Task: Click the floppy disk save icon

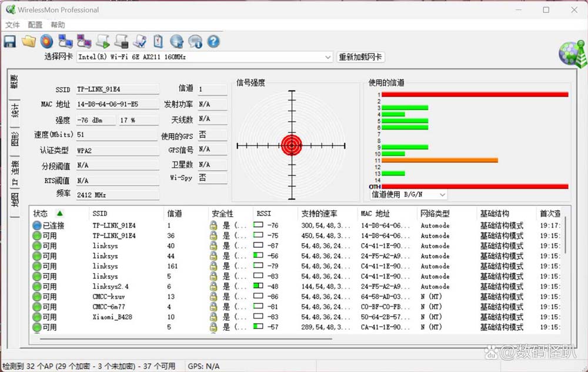Action: 10,41
